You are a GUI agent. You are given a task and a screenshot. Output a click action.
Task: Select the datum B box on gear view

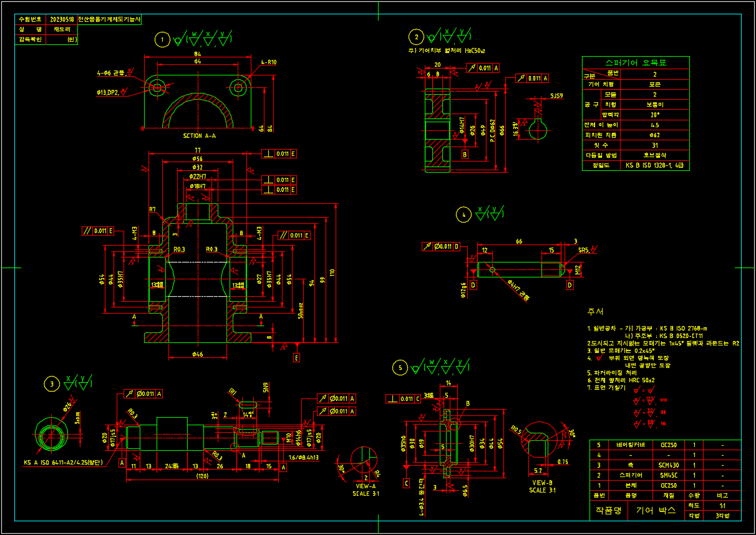465,153
